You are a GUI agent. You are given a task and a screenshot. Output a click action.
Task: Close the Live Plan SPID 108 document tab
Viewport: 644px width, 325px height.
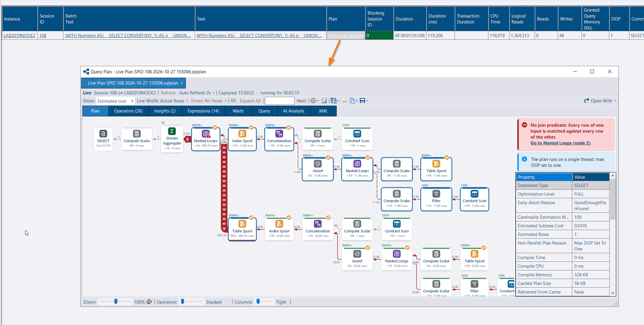(182, 83)
